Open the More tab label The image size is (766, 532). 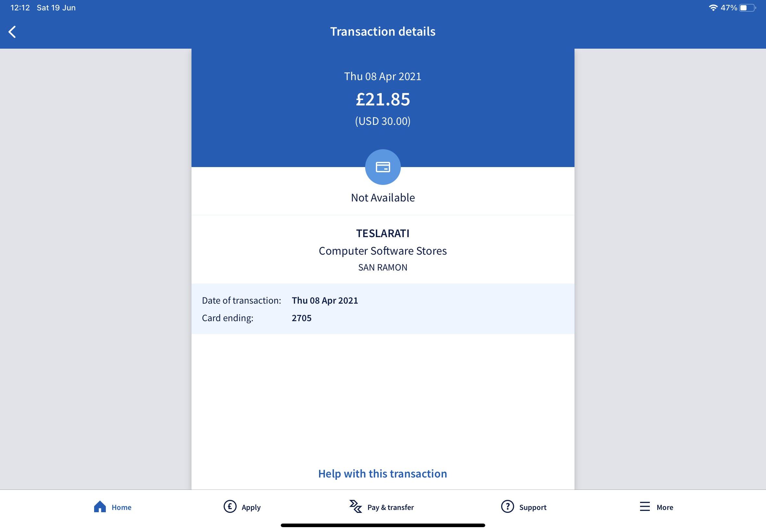(665, 507)
